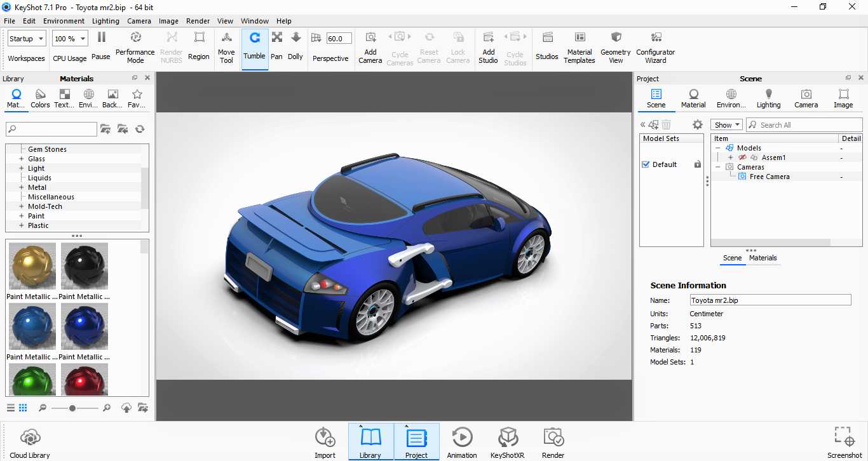Screen dimensions: 868x461
Task: Select the blue Paint Metallic material thumbnail
Action: click(32, 326)
